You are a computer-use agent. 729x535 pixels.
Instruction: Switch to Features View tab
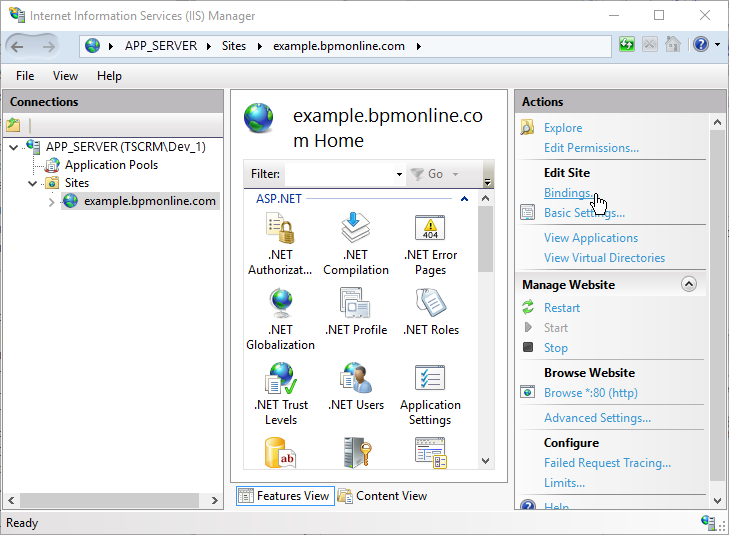(x=285, y=496)
